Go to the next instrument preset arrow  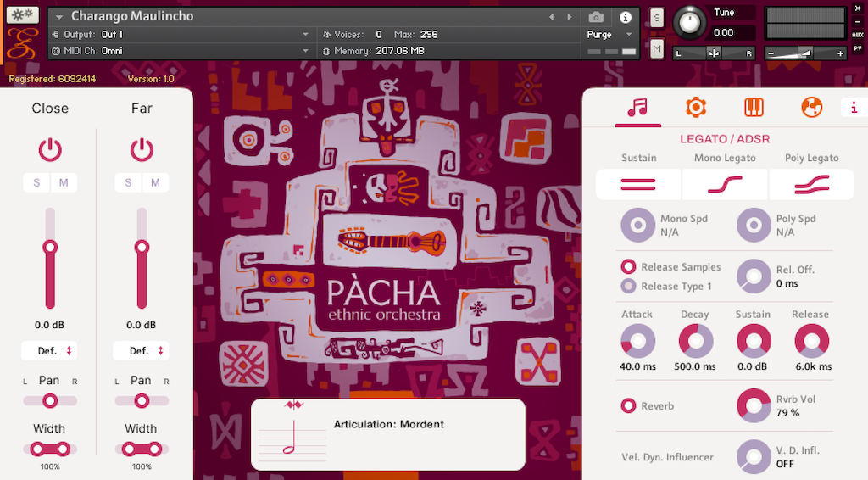(x=569, y=17)
